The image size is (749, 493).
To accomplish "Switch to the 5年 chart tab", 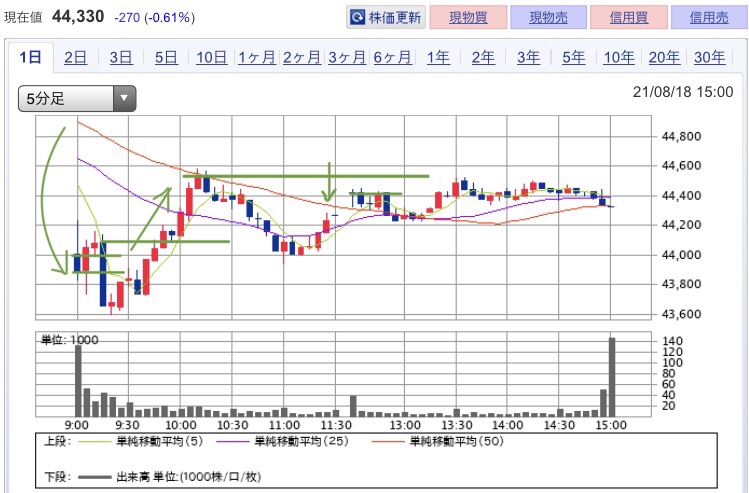I will click(573, 57).
